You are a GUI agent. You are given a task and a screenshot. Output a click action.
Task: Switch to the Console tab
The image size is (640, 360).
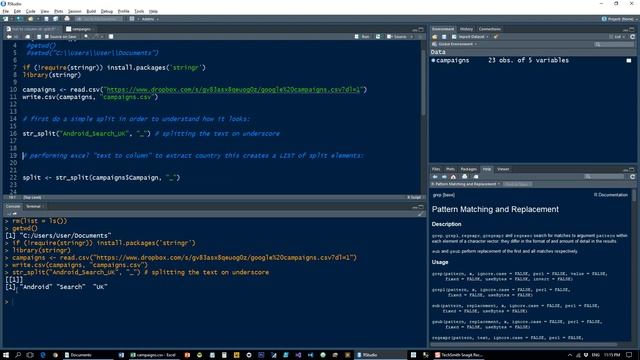(13, 207)
